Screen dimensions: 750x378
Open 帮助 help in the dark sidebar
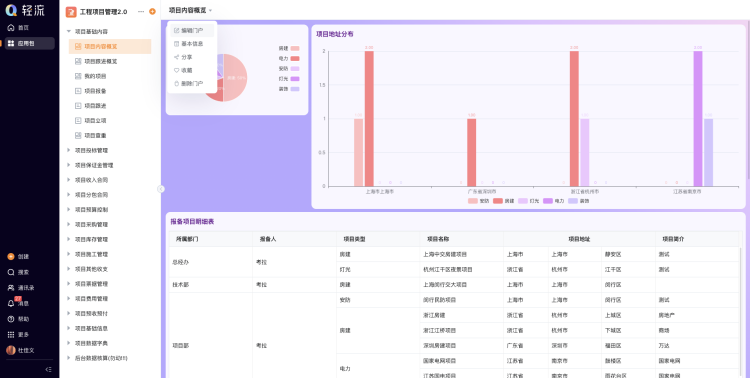click(19, 319)
